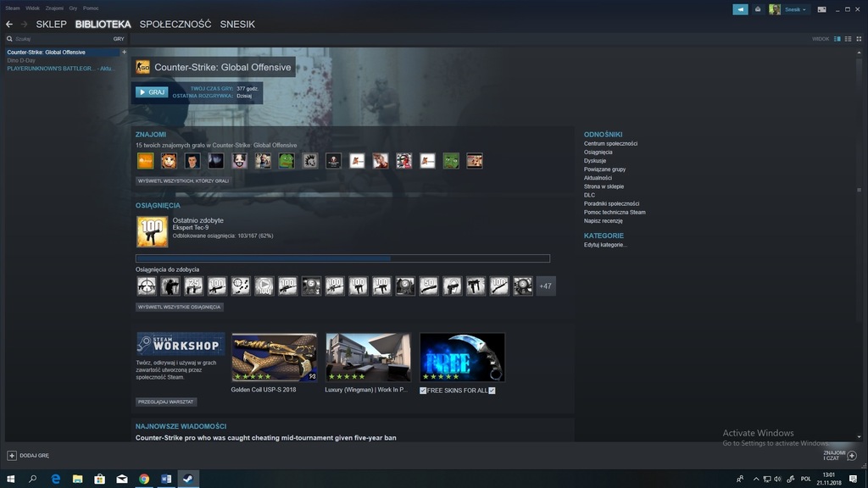Screen dimensions: 868x488
Task: Click the GRAJ play button
Action: (x=152, y=91)
